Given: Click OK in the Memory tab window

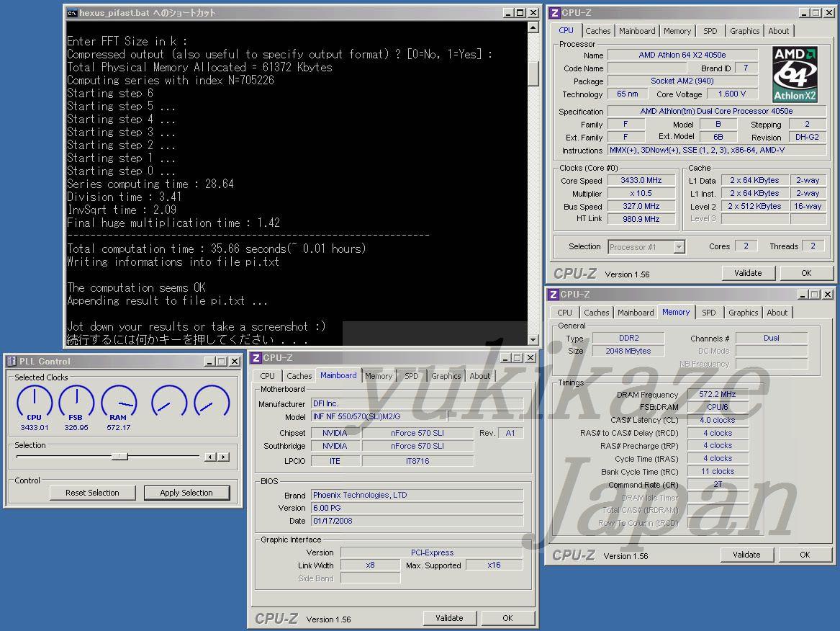Looking at the screenshot, I should coord(805,555).
